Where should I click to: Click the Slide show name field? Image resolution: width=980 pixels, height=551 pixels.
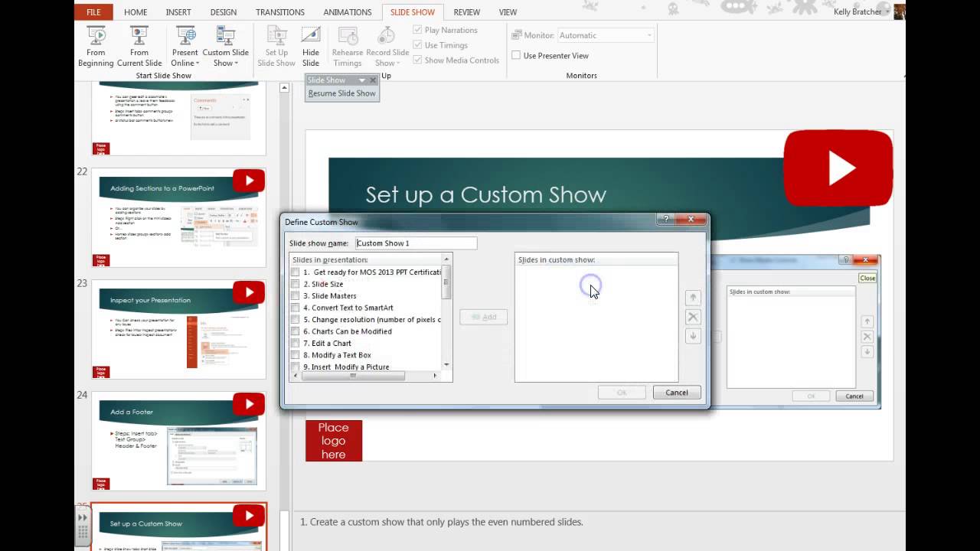point(416,243)
